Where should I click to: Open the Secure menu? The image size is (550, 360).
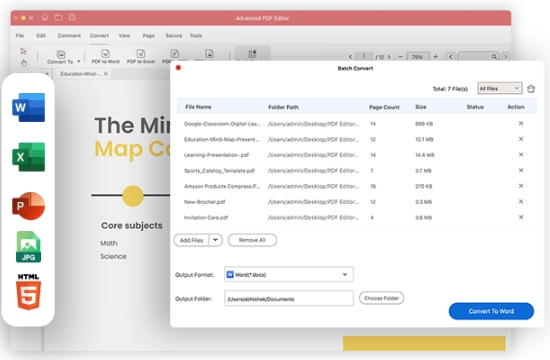[x=174, y=35]
